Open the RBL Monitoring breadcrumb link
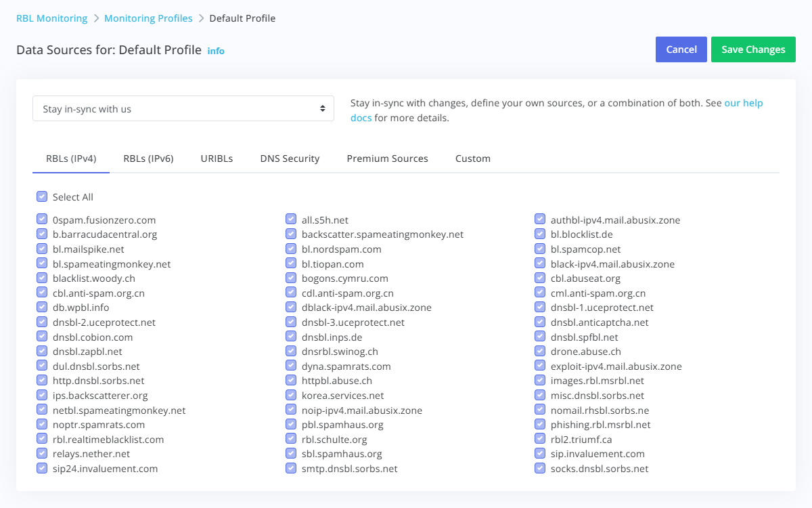Image resolution: width=812 pixels, height=508 pixels. 51,18
